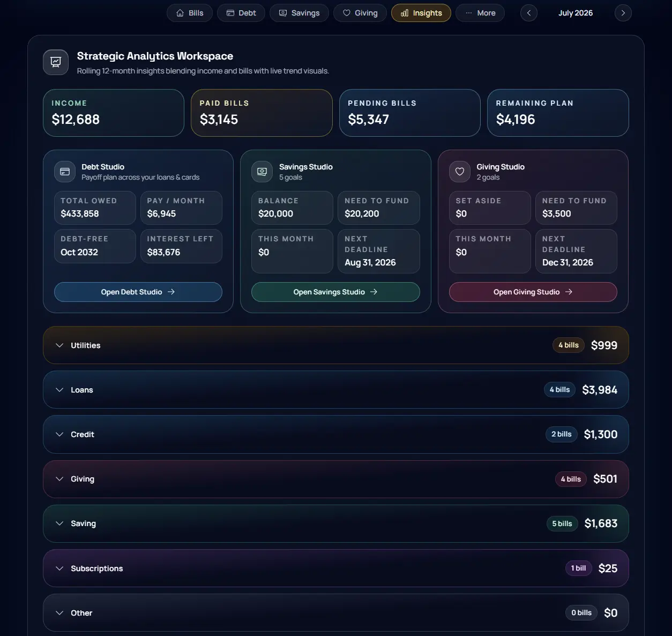The width and height of the screenshot is (672, 636).
Task: Click the Pending Bills $5,347 card
Action: 410,113
